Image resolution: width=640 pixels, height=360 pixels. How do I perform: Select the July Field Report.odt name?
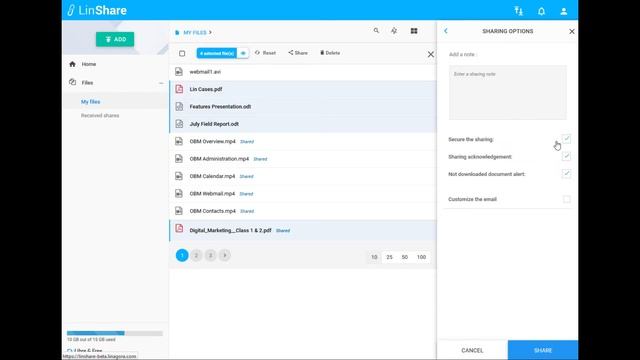(214, 124)
